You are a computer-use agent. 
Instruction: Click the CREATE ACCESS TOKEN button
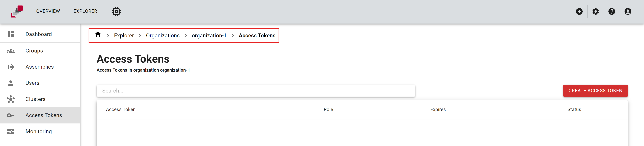pyautogui.click(x=595, y=91)
